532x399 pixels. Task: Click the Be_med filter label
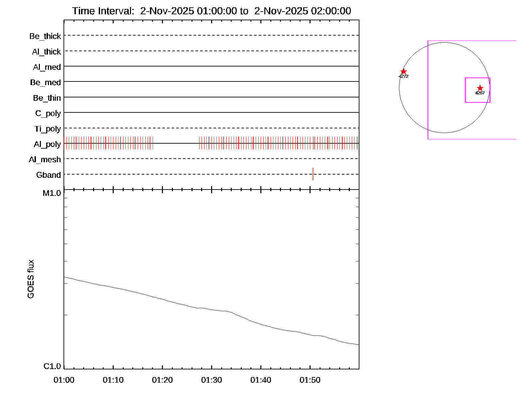[46, 82]
